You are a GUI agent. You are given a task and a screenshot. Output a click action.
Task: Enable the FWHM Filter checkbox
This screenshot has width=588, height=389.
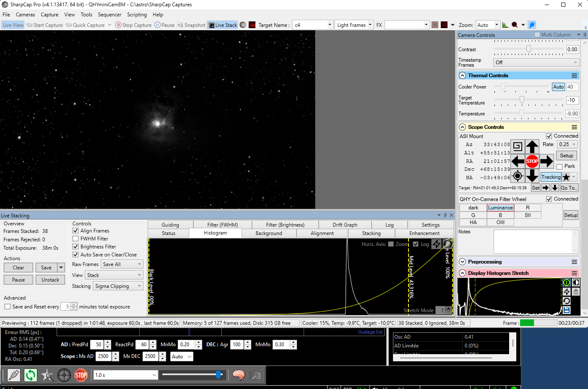tap(75, 239)
